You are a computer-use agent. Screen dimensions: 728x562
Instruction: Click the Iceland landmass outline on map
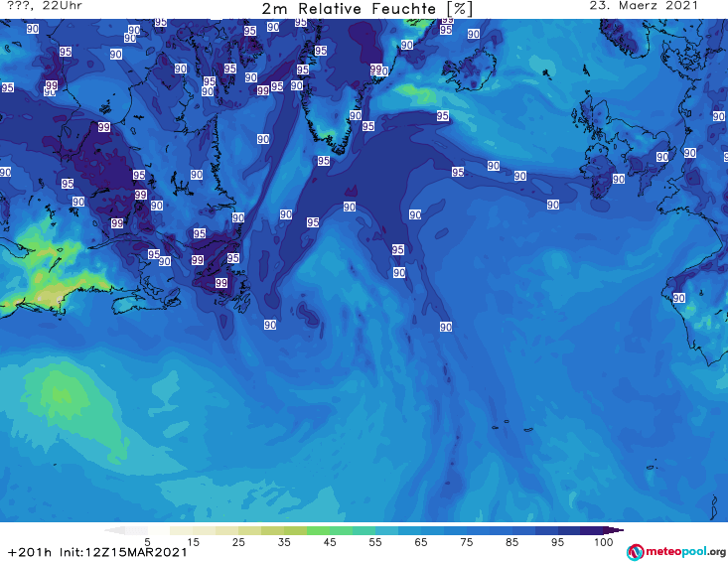click(469, 70)
